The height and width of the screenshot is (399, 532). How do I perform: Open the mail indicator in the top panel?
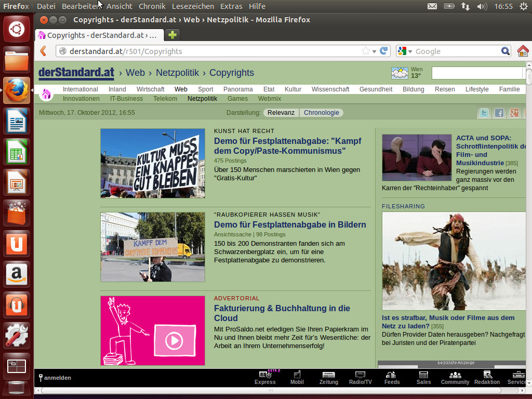432,6
